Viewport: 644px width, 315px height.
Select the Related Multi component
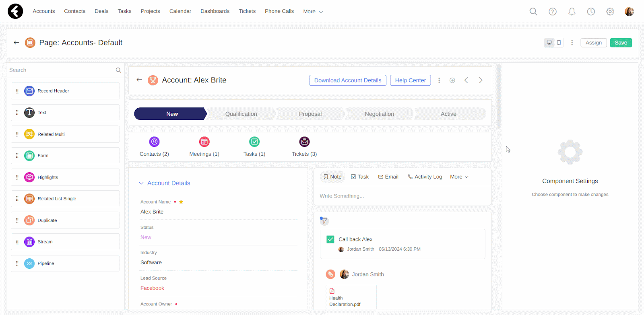point(65,134)
